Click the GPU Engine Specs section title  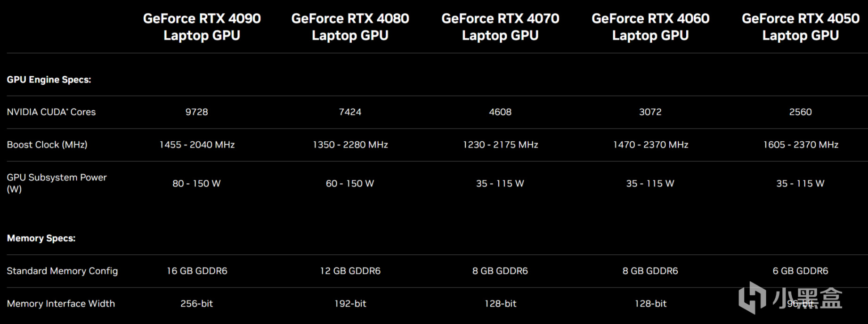tap(49, 80)
